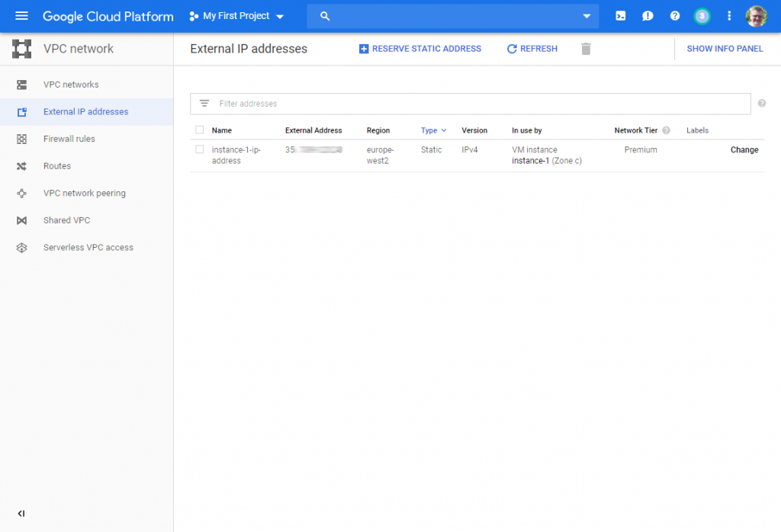Go to Firewall rules

tap(69, 139)
